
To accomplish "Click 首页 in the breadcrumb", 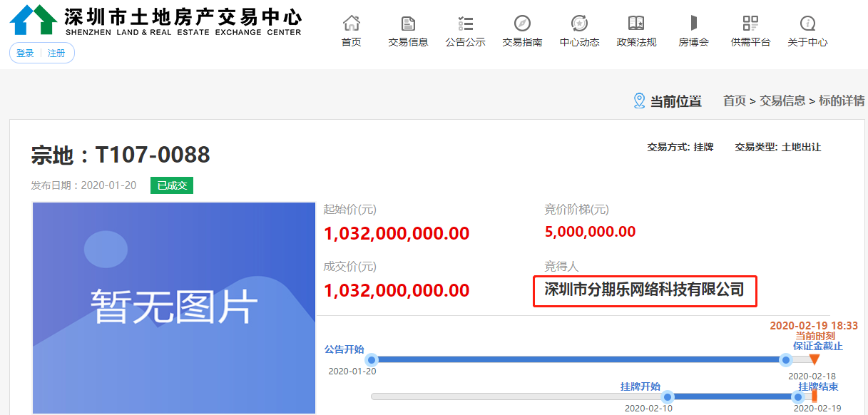I will 735,101.
